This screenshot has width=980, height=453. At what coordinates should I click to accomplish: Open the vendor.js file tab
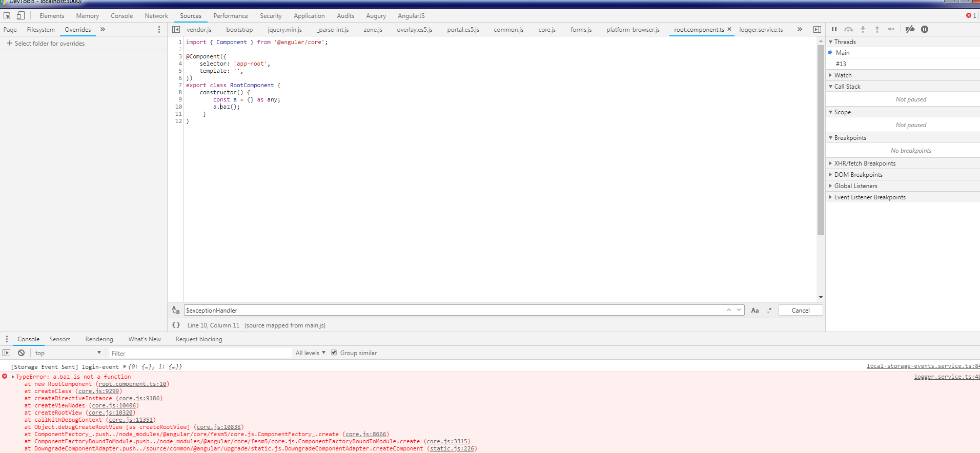pos(199,30)
